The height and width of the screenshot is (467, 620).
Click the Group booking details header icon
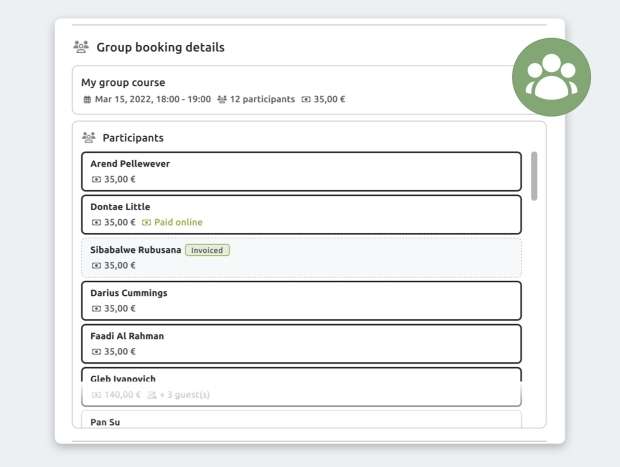click(82, 47)
